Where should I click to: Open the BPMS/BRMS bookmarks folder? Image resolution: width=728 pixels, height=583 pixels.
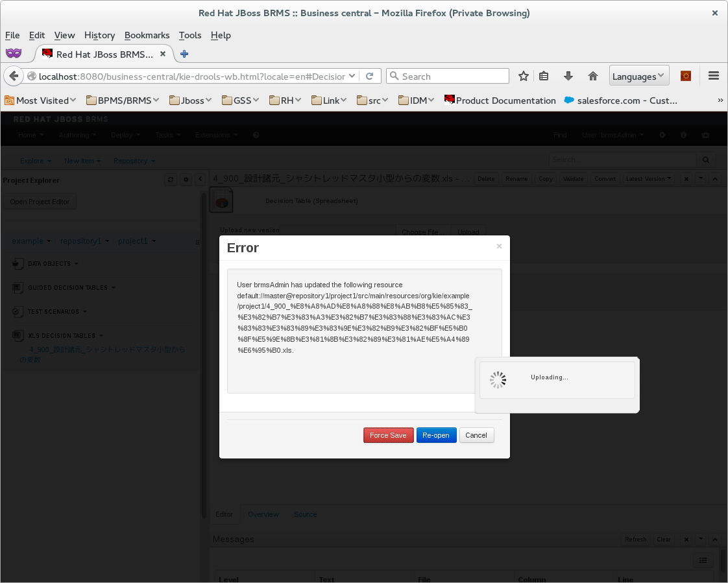click(x=123, y=101)
